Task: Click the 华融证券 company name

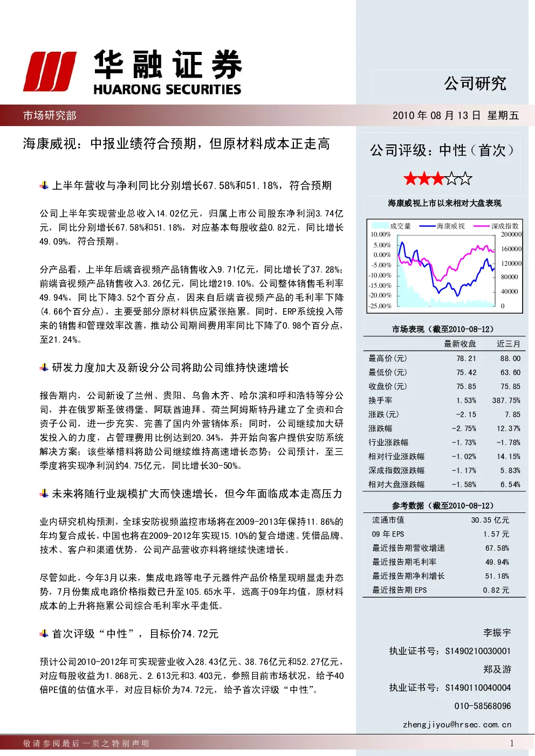Action: (x=168, y=65)
